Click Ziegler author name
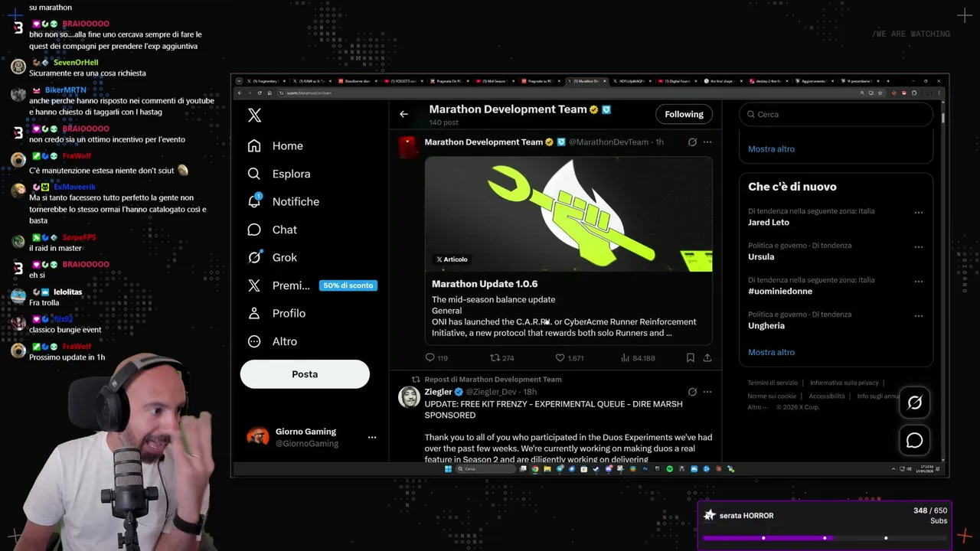Screen dimensions: 980x551 [438, 392]
